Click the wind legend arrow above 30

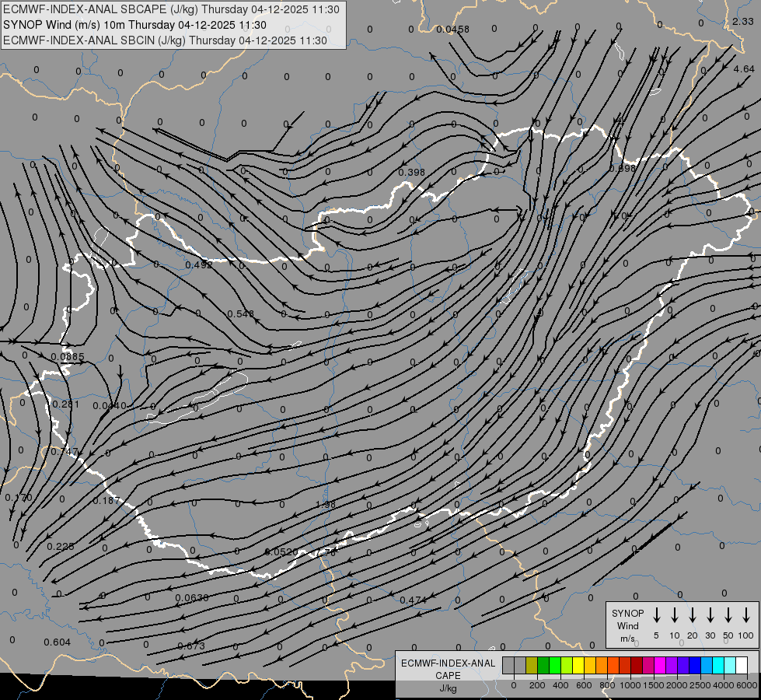[x=710, y=615]
